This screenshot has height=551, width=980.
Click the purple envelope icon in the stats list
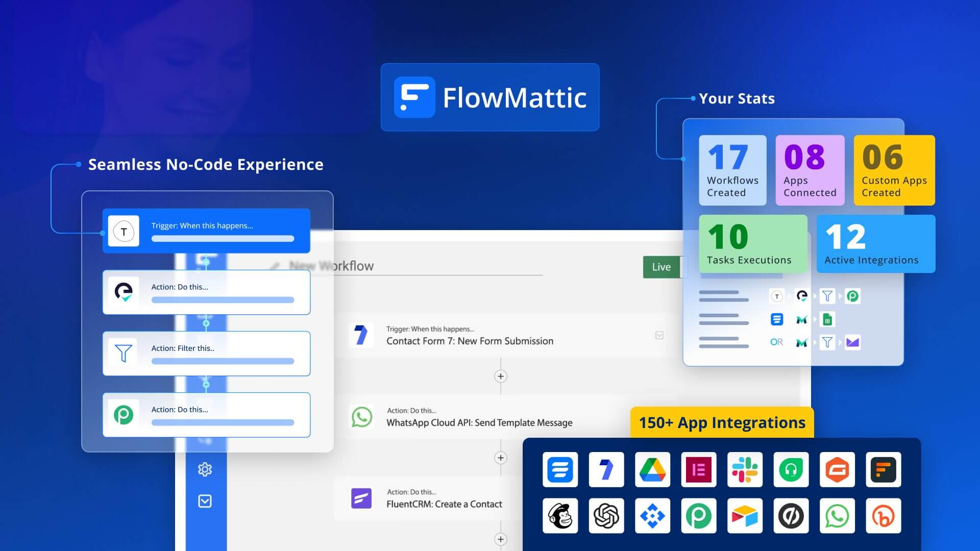point(852,342)
